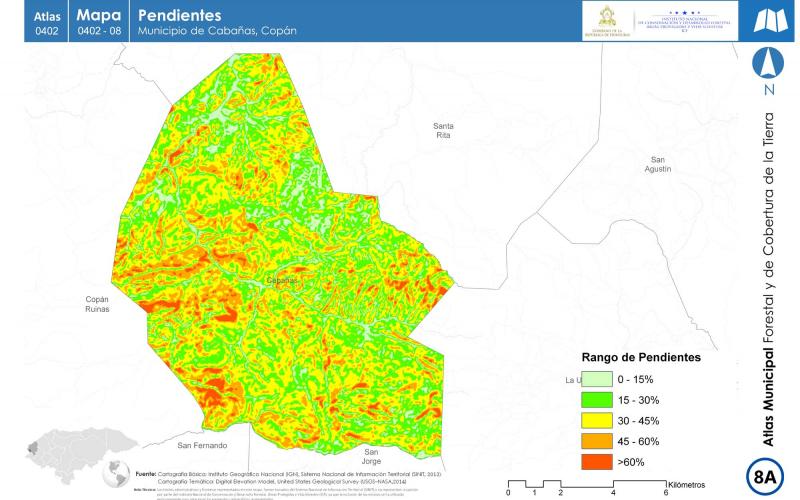
Task: Click the 45 - 60% orange swatch
Action: tap(596, 441)
